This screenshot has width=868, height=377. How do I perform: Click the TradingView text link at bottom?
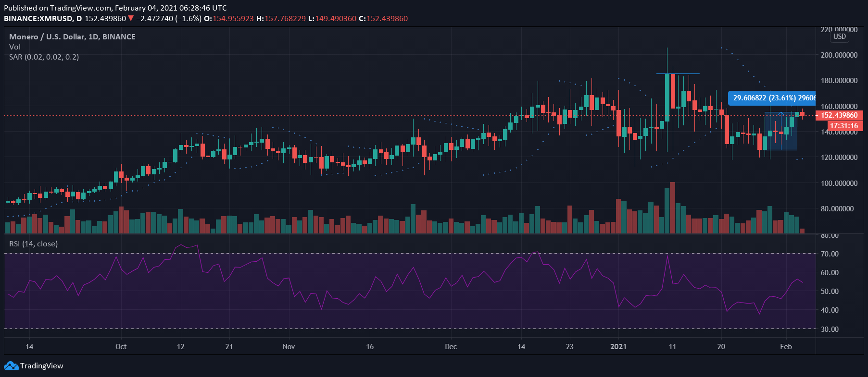coord(41,366)
